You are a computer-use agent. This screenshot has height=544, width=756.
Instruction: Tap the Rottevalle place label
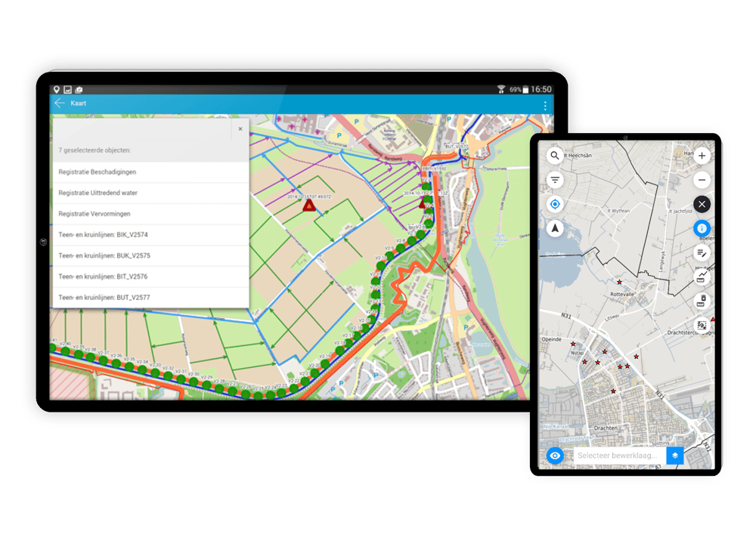pos(622,294)
